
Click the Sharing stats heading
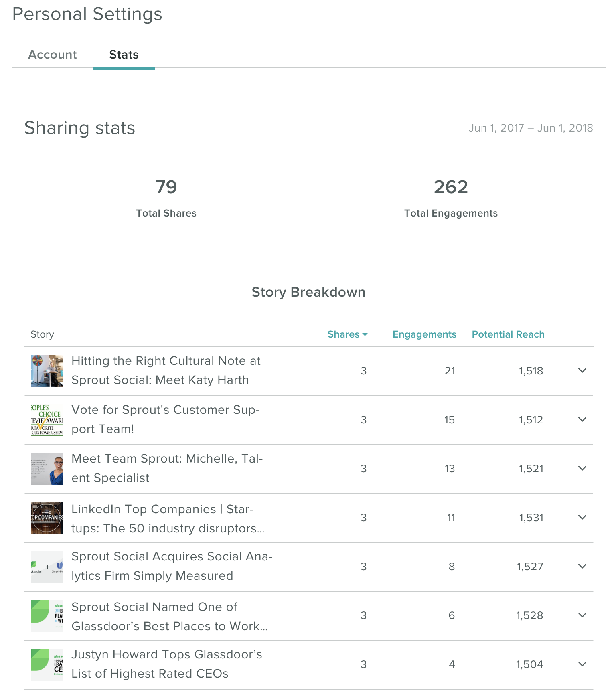(80, 128)
